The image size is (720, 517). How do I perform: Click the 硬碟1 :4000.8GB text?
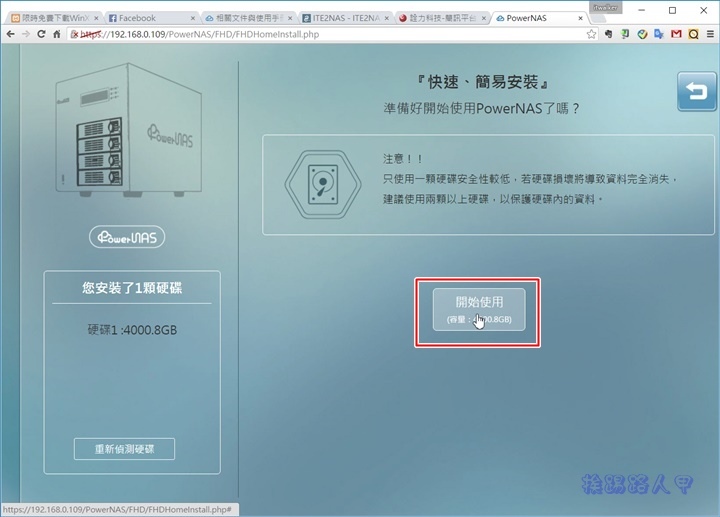[132, 330]
